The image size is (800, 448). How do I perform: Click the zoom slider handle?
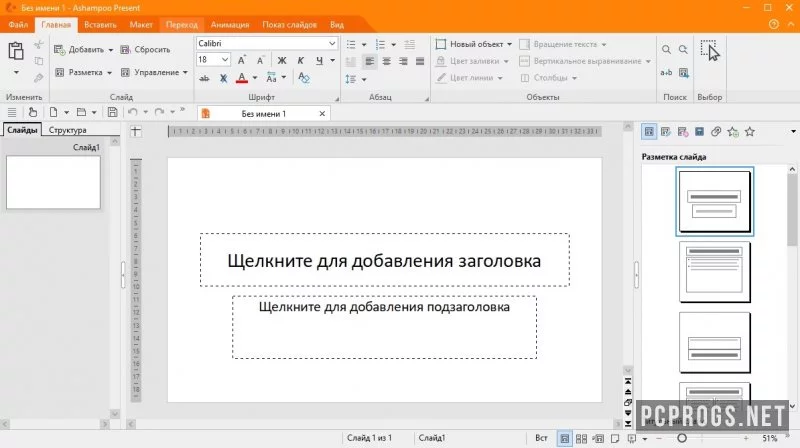682,438
